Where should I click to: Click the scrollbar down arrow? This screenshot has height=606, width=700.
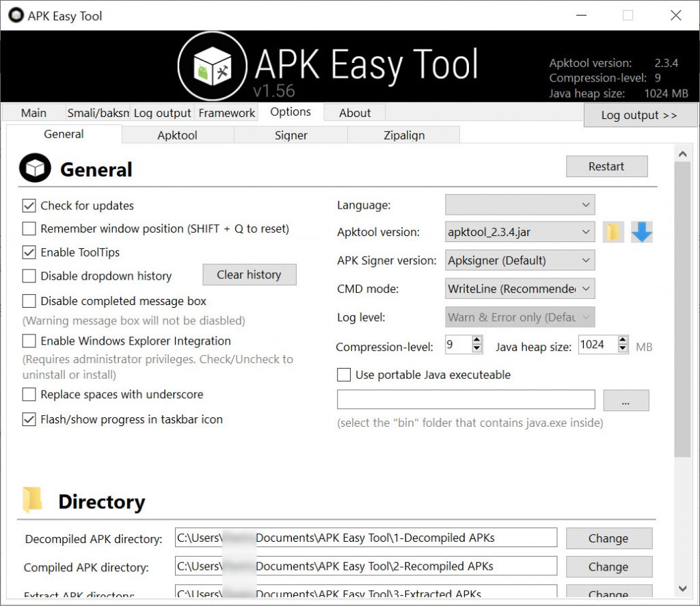click(x=682, y=589)
